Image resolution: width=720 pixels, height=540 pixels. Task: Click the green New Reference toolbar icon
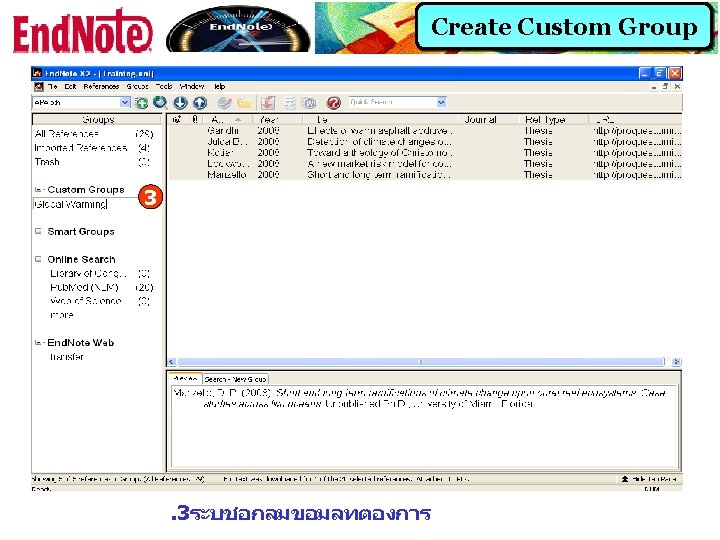click(x=141, y=103)
